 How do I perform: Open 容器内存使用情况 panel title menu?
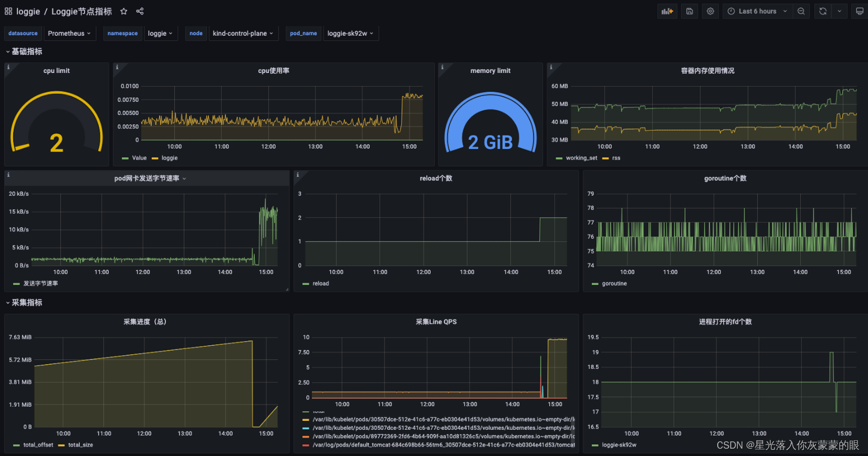[707, 71]
